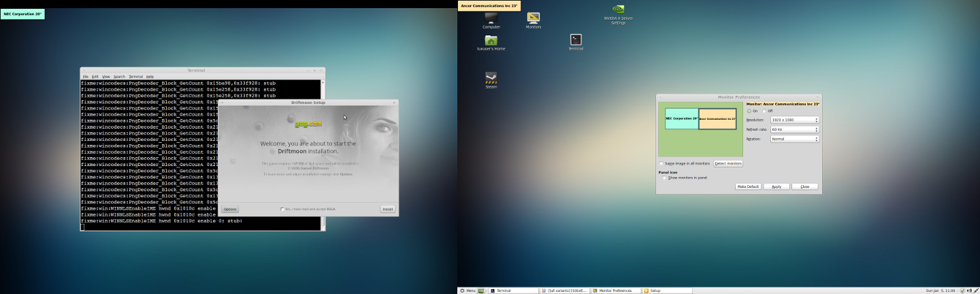
Task: Tick the accept EULA checkbox
Action: (282, 209)
